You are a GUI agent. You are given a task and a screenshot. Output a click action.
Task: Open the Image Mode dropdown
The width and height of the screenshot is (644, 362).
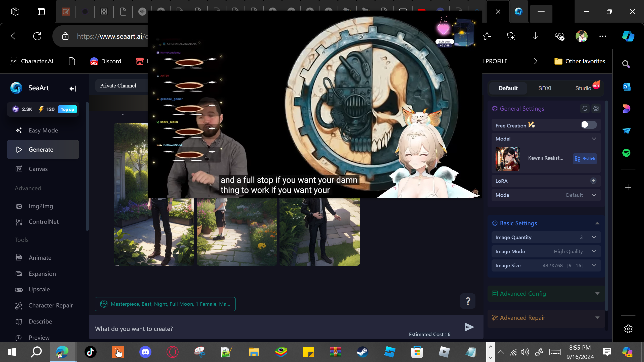coord(546,251)
